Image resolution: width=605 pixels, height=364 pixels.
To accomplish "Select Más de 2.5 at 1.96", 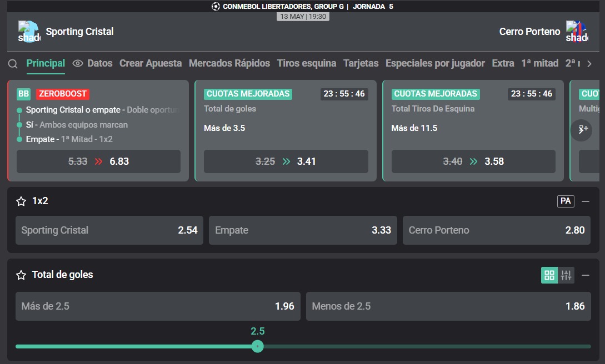I will (158, 306).
